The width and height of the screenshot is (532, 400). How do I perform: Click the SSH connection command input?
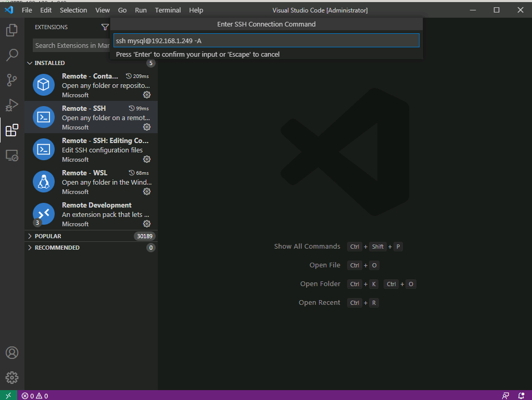tap(267, 41)
